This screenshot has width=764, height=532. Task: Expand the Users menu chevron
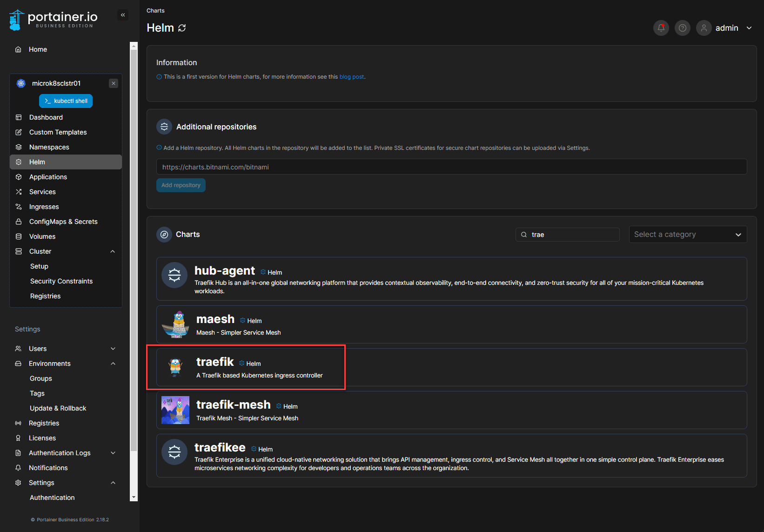[x=113, y=349]
